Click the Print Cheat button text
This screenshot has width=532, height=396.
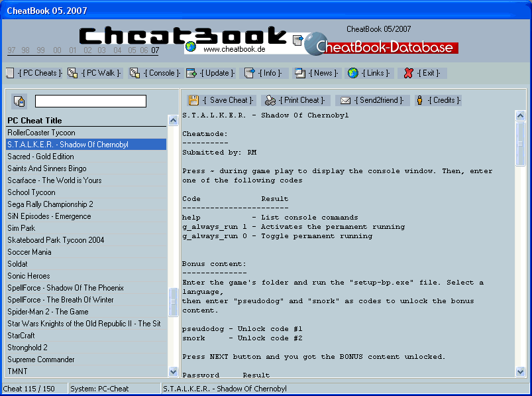[x=301, y=100]
